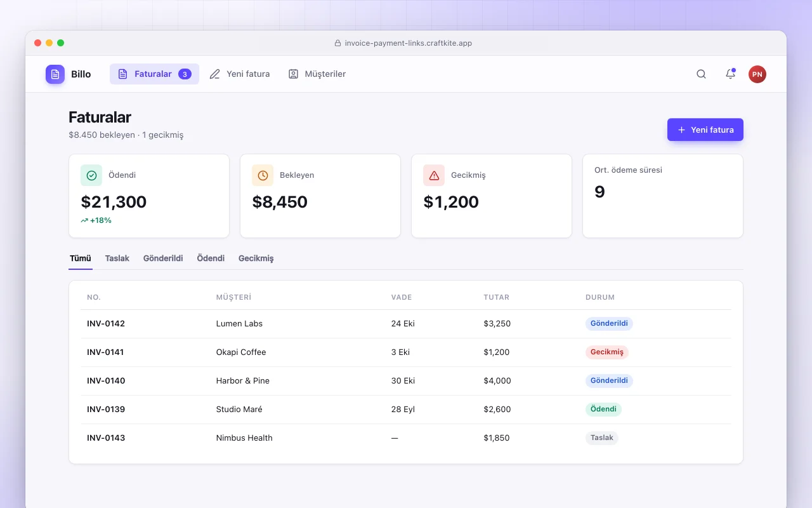
Task: Go to Yeni fatura in the navigation bar
Action: pyautogui.click(x=240, y=74)
